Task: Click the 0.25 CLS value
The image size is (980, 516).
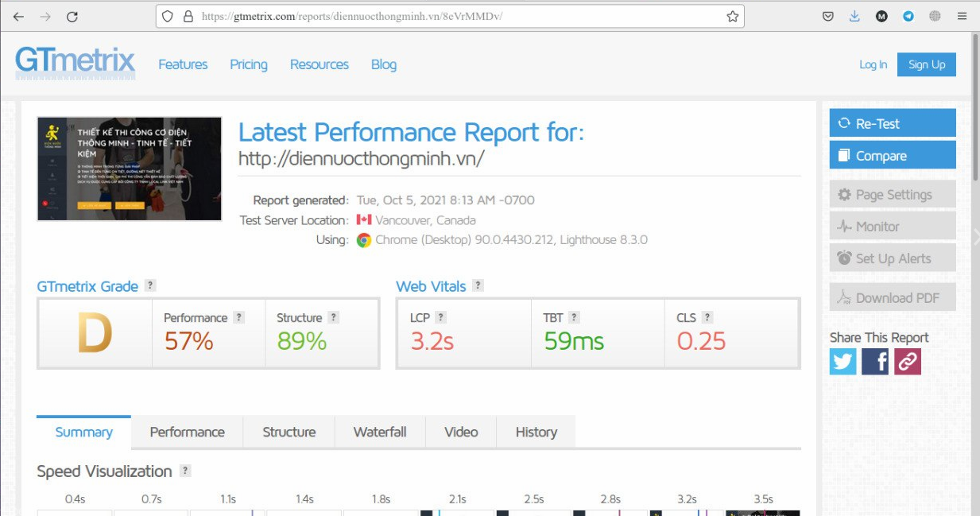Action: (702, 341)
